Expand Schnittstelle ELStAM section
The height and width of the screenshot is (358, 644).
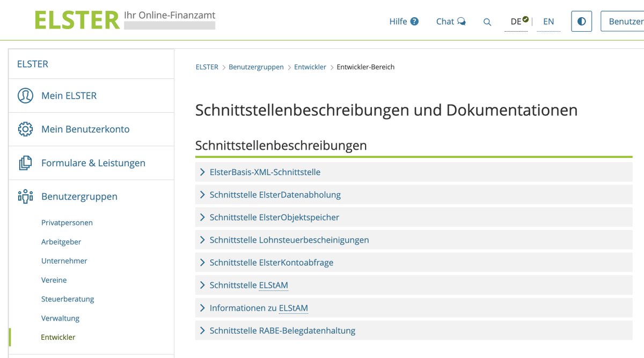pos(414,285)
